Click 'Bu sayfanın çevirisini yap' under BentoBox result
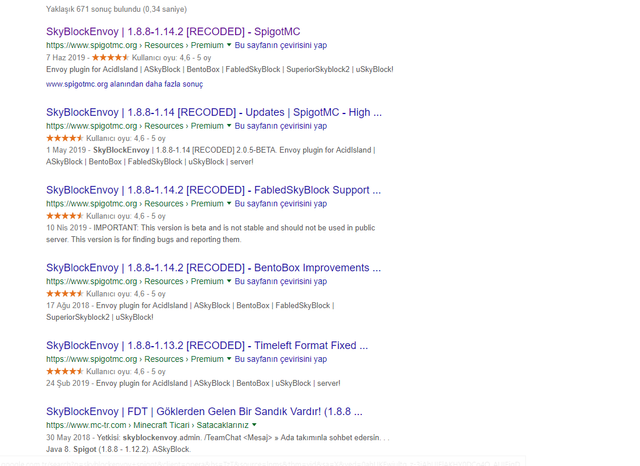Screen dimensions: 640x466 point(281,282)
